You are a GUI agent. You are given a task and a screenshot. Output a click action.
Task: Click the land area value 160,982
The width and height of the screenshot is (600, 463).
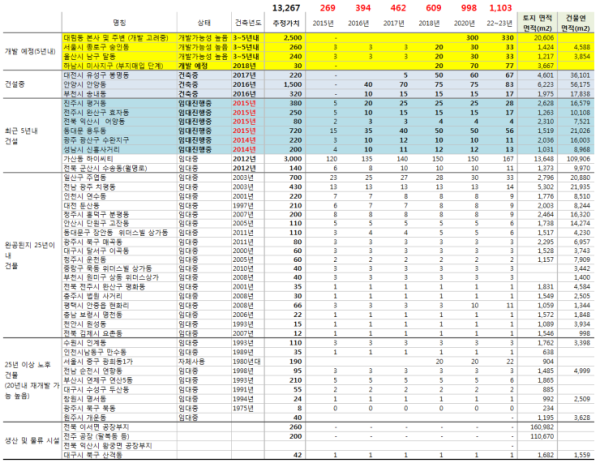[x=542, y=427]
